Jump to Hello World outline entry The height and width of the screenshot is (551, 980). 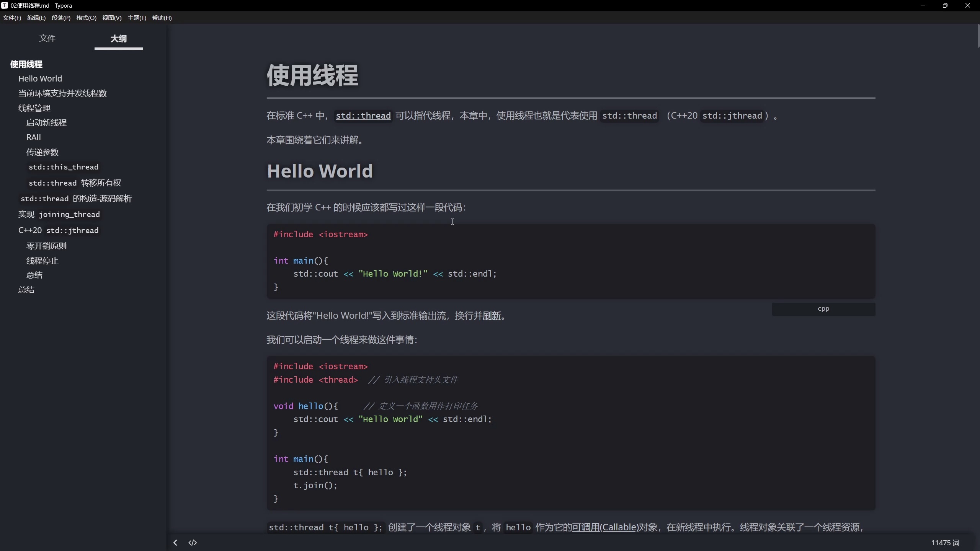40,78
